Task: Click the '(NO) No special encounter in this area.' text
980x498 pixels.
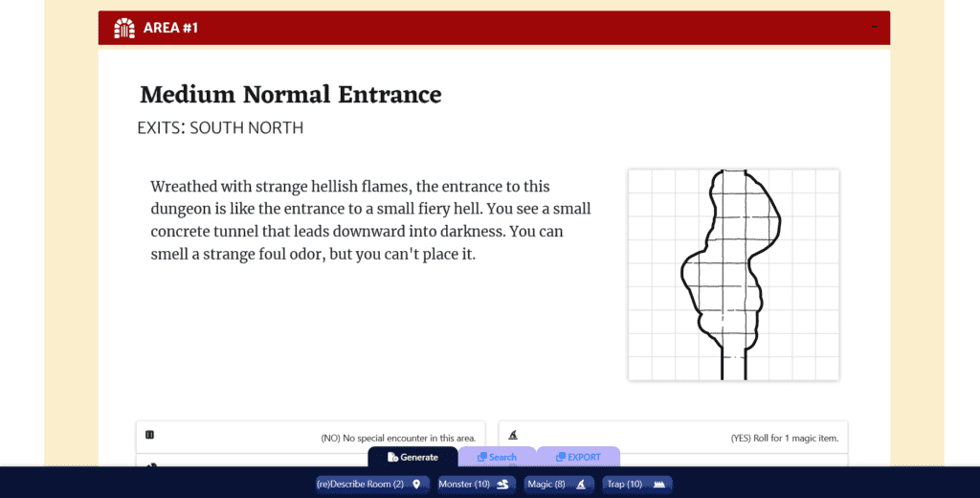Action: [398, 438]
